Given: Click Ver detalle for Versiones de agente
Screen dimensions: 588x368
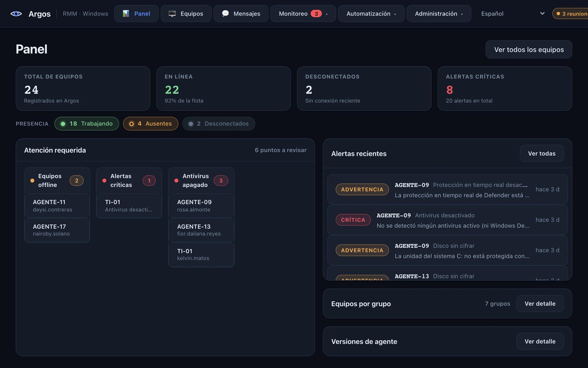Looking at the screenshot, I should point(540,342).
